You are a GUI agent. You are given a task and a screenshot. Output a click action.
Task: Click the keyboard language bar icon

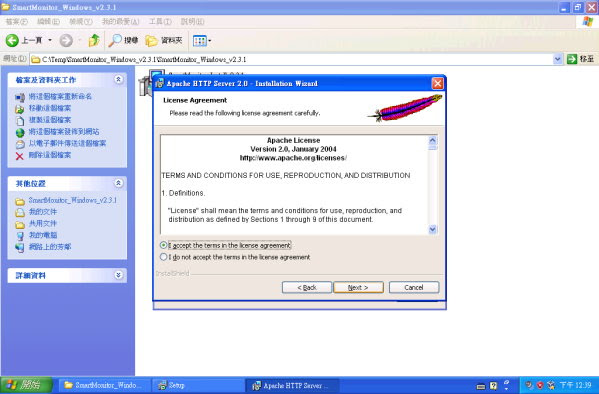[481, 386]
